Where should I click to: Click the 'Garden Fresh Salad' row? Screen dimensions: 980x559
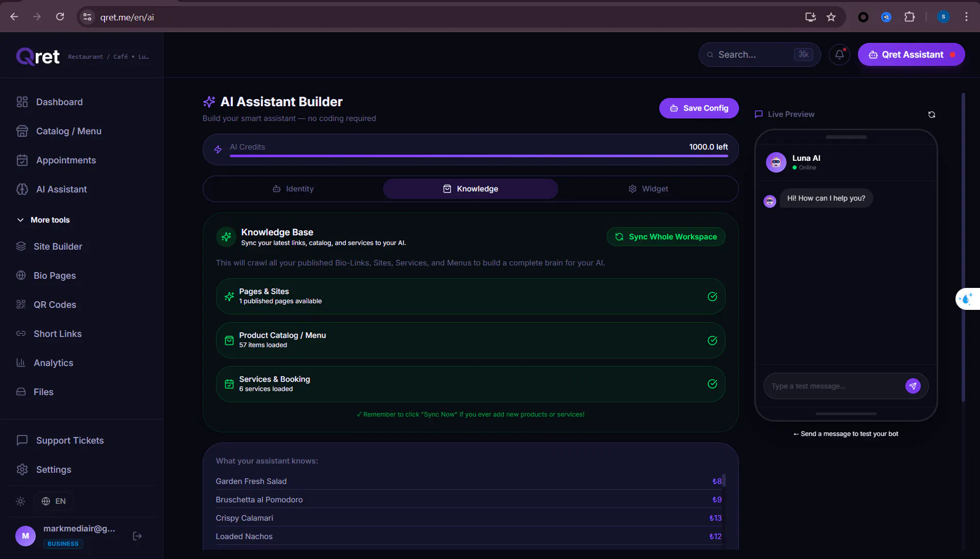(468, 481)
